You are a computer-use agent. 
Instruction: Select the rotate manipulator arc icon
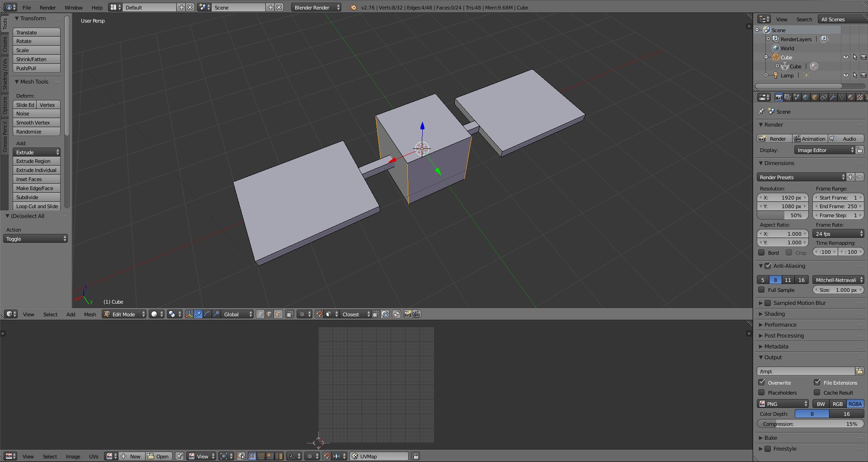[x=207, y=314]
